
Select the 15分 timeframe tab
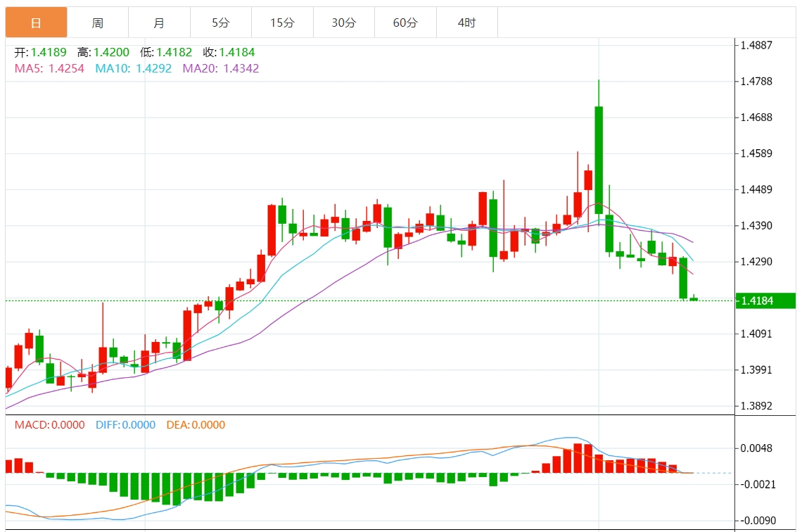pos(282,23)
